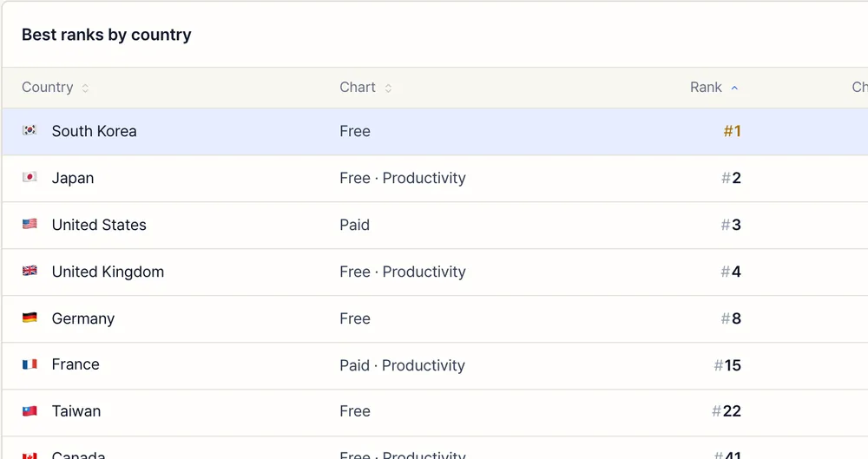The width and height of the screenshot is (868, 459).
Task: Click France's Paid · Productivity chart cell
Action: click(402, 365)
